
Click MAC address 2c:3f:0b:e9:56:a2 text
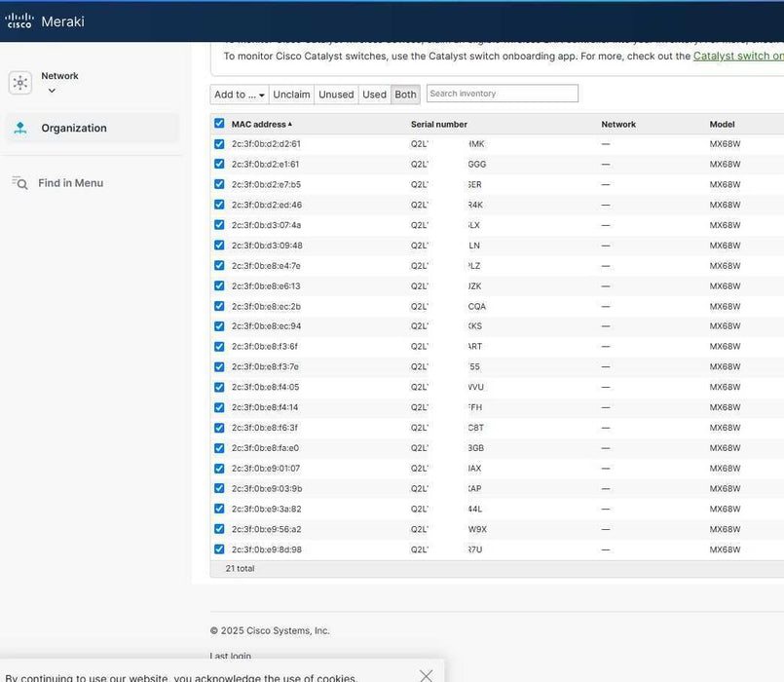[x=267, y=529]
